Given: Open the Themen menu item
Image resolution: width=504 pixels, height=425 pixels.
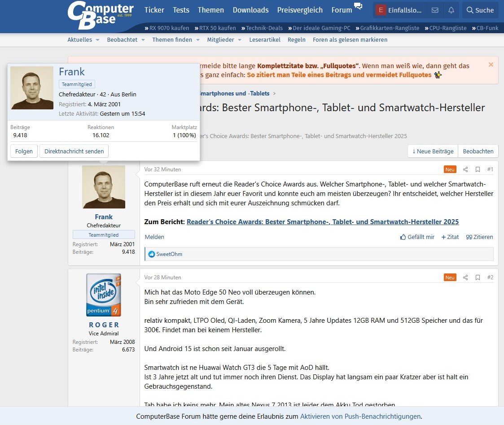Looking at the screenshot, I should click(x=211, y=10).
